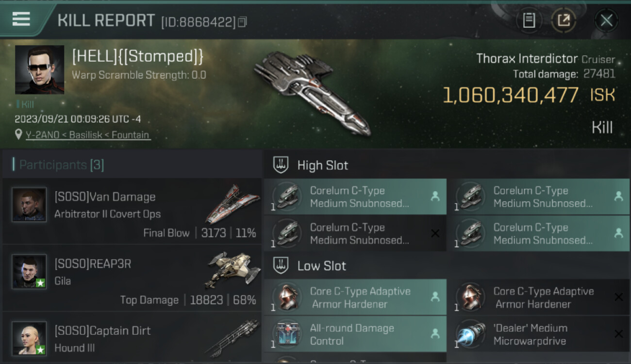Open the hamburger menu icon

(x=21, y=19)
